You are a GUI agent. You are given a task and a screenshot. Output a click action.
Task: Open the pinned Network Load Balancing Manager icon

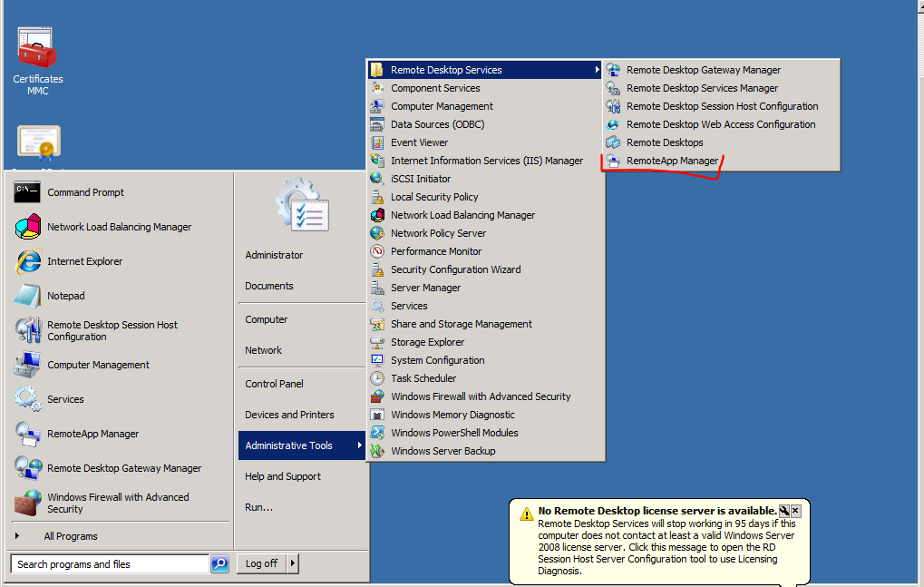[x=28, y=227]
